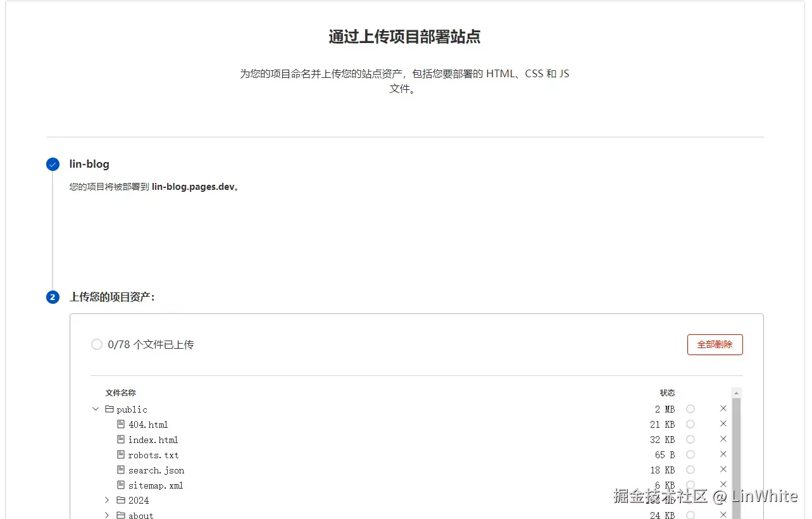The height and width of the screenshot is (519, 812).
Task: Click the delete X icon beside robots.txt
Action: coord(723,454)
